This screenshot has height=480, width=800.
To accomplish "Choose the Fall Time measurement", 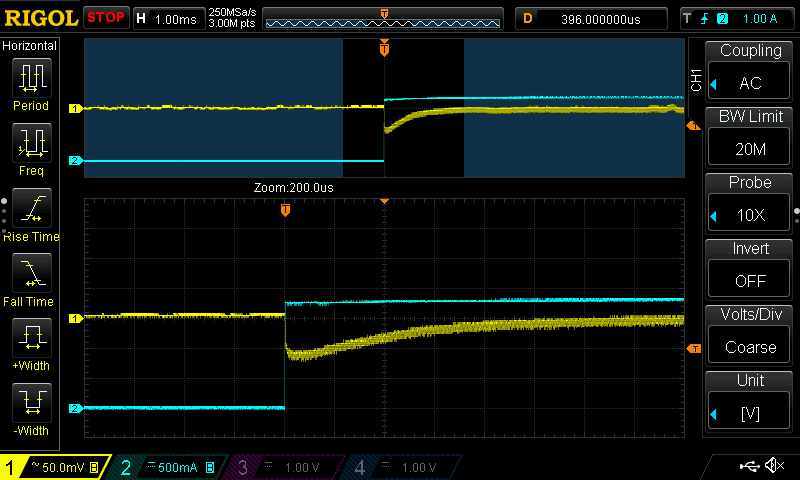I will pyautogui.click(x=31, y=278).
